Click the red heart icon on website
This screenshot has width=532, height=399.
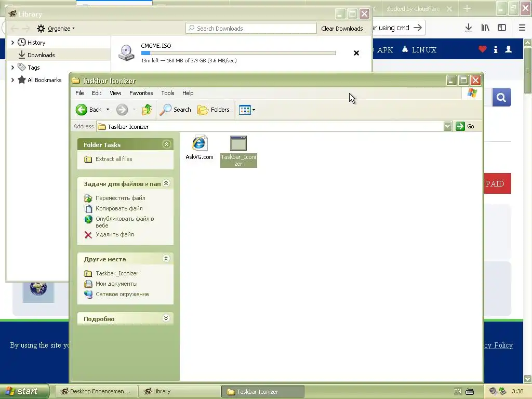(x=483, y=49)
